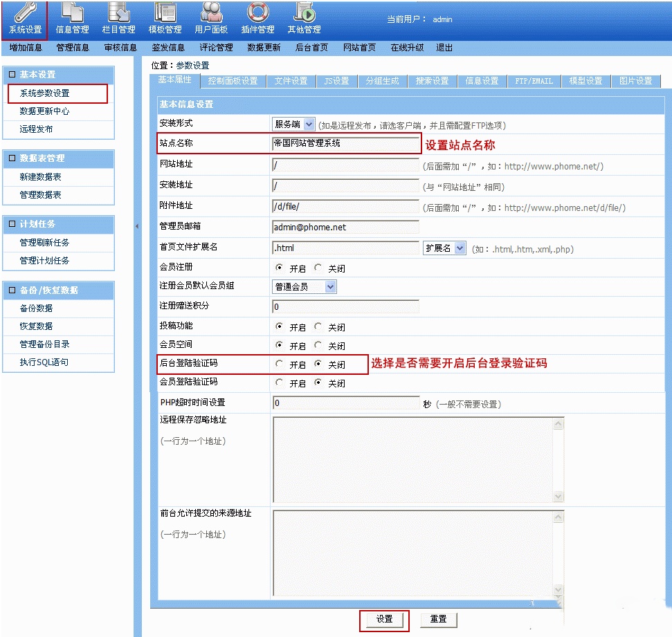Collapse the left sidebar with the arrow handle

point(136,226)
